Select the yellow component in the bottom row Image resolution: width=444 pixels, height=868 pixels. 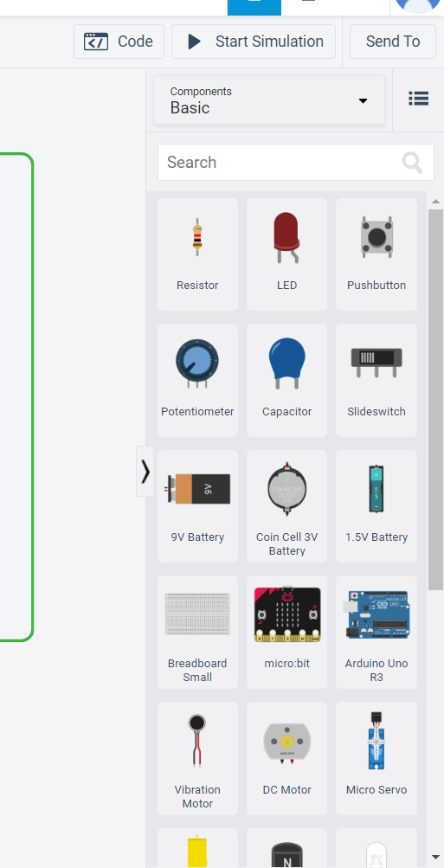pyautogui.click(x=197, y=848)
